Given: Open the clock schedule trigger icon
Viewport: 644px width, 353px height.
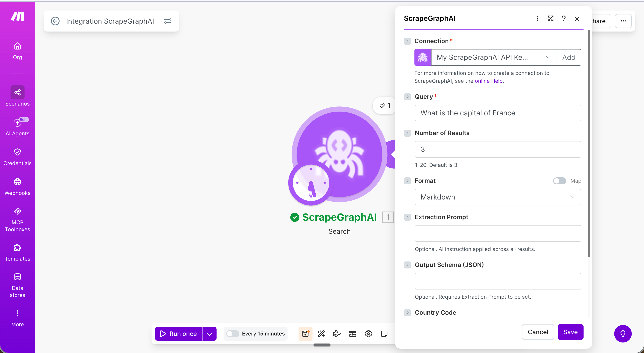Looking at the screenshot, I should pos(311,183).
